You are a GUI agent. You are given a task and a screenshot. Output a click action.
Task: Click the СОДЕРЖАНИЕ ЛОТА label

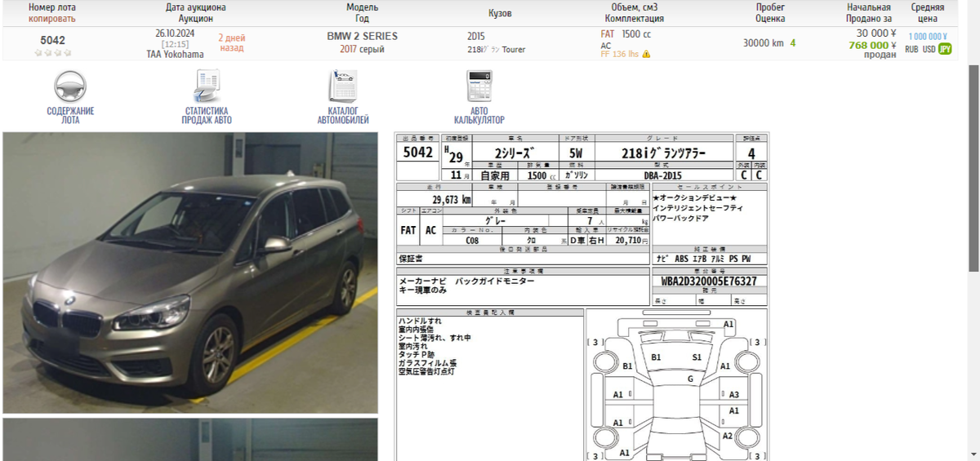(70, 115)
